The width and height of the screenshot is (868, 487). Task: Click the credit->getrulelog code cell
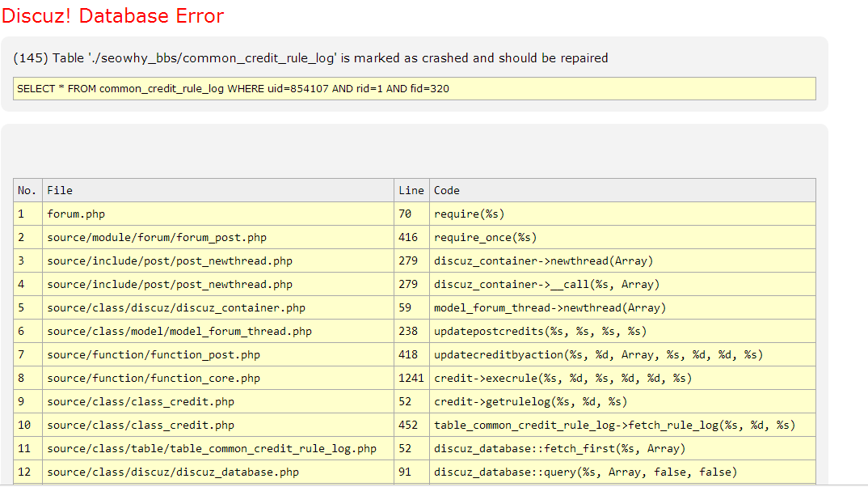(530, 401)
